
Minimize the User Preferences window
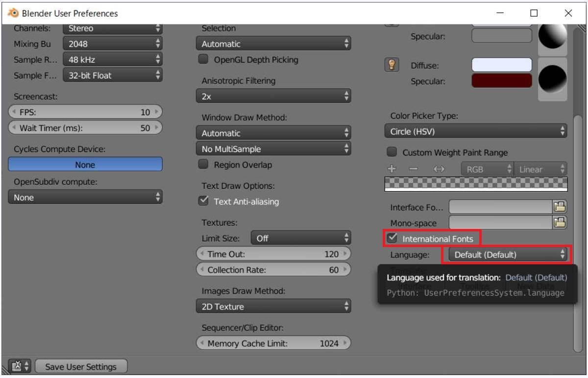click(500, 13)
